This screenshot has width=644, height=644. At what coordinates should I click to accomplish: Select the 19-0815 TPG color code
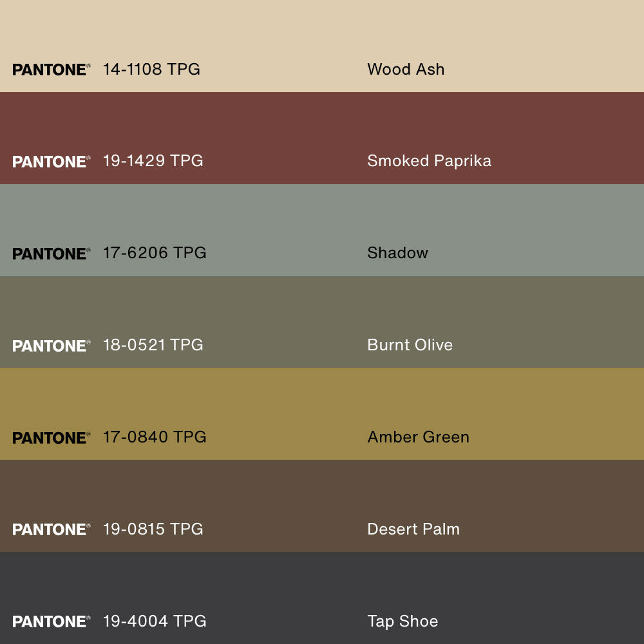(x=153, y=529)
